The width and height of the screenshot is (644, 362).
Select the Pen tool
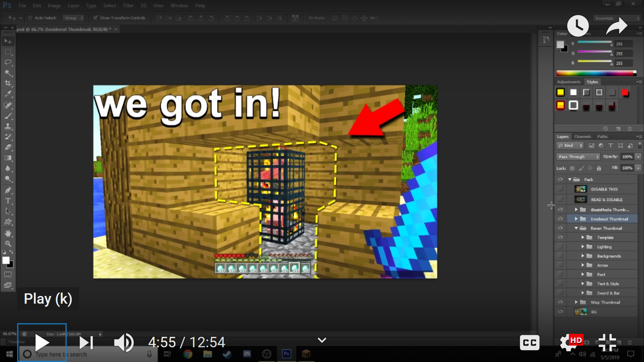[x=8, y=190]
